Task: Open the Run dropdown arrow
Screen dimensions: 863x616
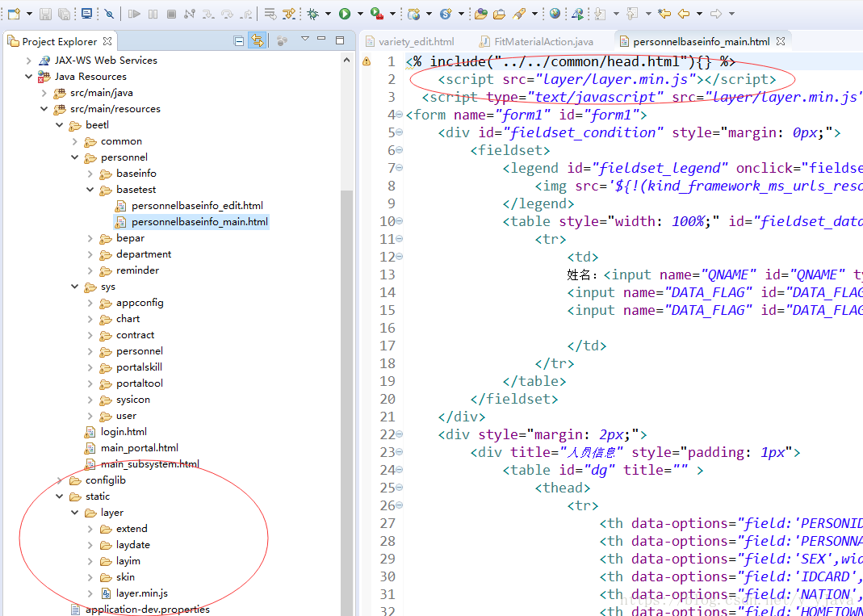Action: [361, 13]
